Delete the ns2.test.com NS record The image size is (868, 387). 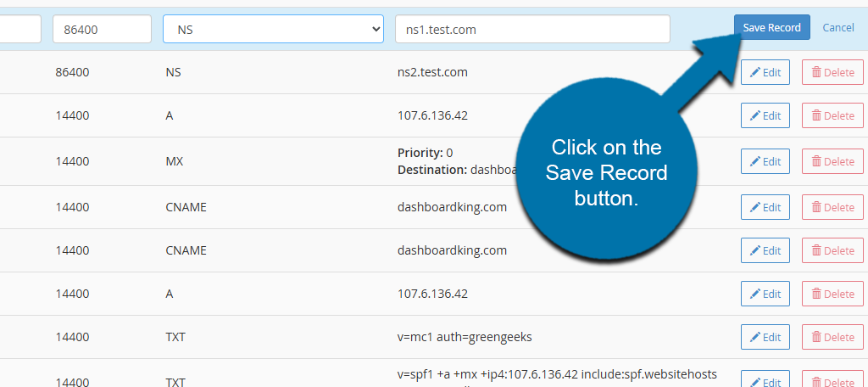832,72
